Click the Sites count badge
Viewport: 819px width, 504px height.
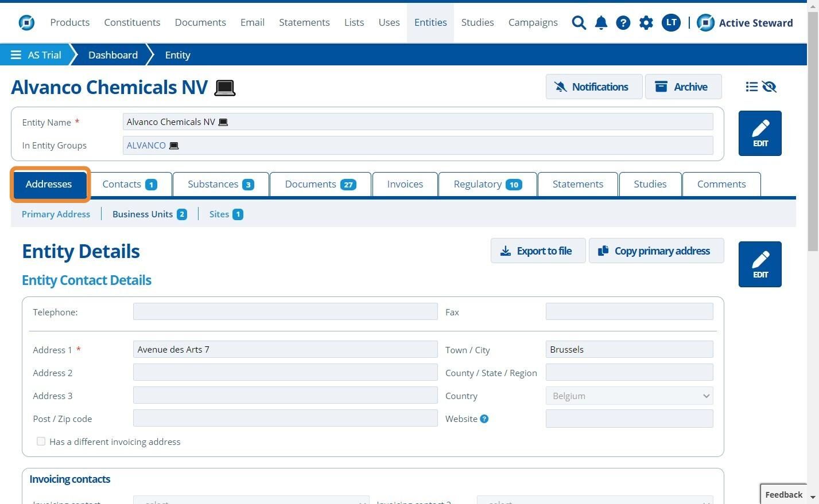238,214
